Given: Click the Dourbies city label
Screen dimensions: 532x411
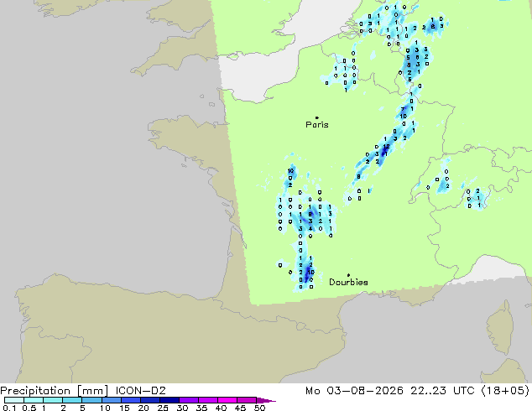Looking at the screenshot, I should pos(348,282).
